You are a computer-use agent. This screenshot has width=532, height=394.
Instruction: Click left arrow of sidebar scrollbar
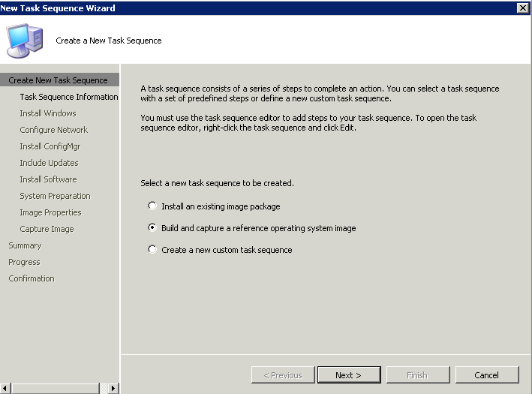pyautogui.click(x=5, y=388)
